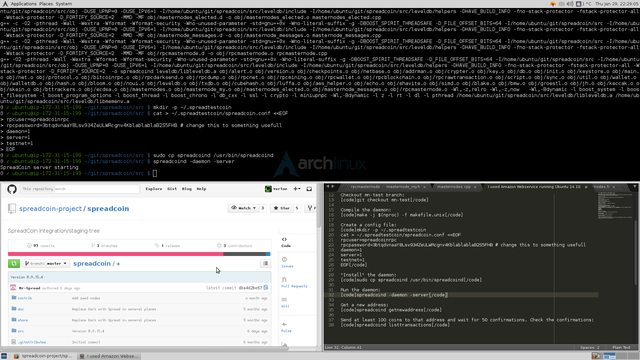Switch to the 'I used Amazon Webservice' editor tab
640x360 pixels.
[x=533, y=187]
